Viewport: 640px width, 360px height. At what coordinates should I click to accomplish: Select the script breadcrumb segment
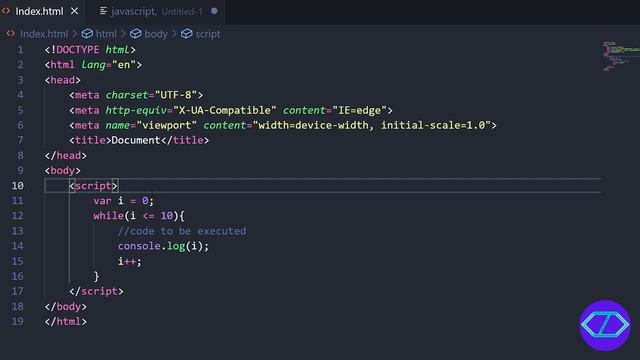(x=208, y=34)
